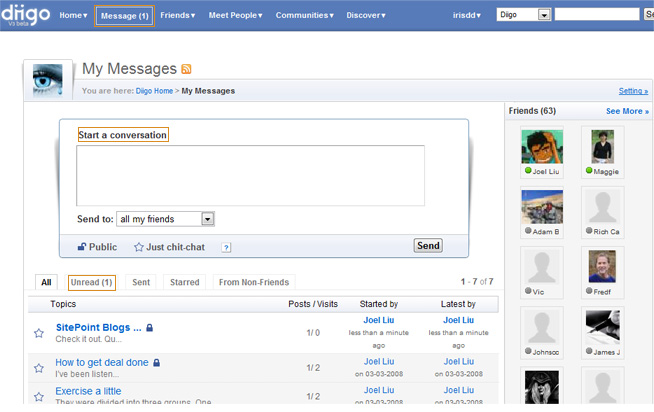
Task: Open James J's friend avatar
Action: tap(602, 327)
